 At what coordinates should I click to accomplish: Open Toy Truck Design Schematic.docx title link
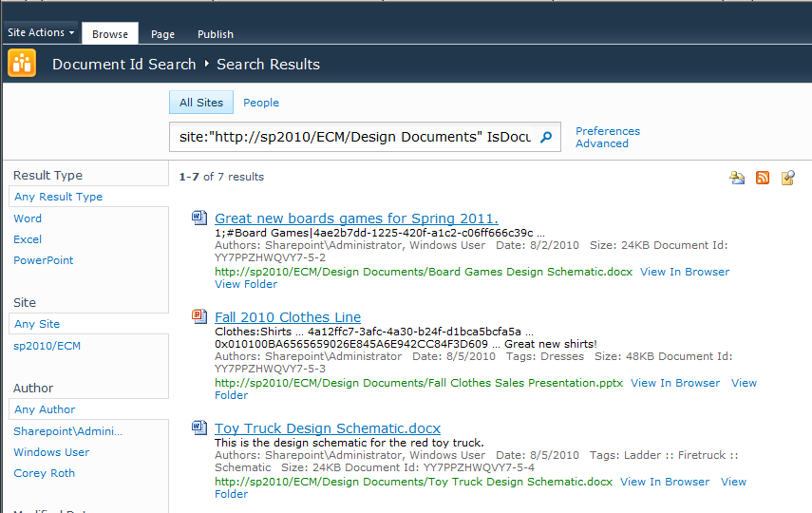[x=328, y=428]
